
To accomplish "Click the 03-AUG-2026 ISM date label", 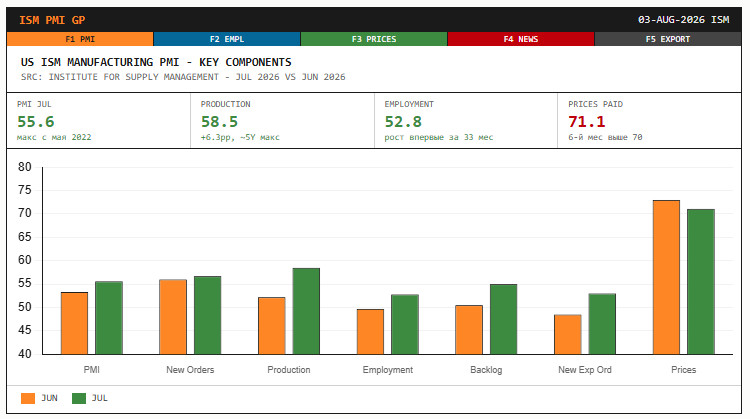I will [x=684, y=20].
